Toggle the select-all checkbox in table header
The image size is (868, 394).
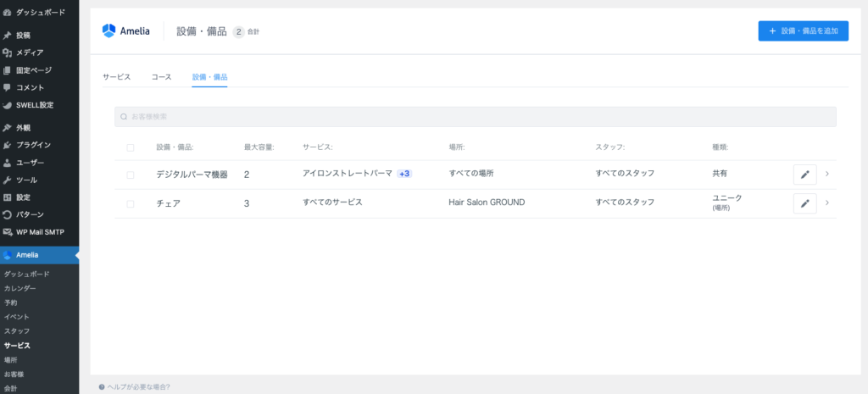coord(131,147)
